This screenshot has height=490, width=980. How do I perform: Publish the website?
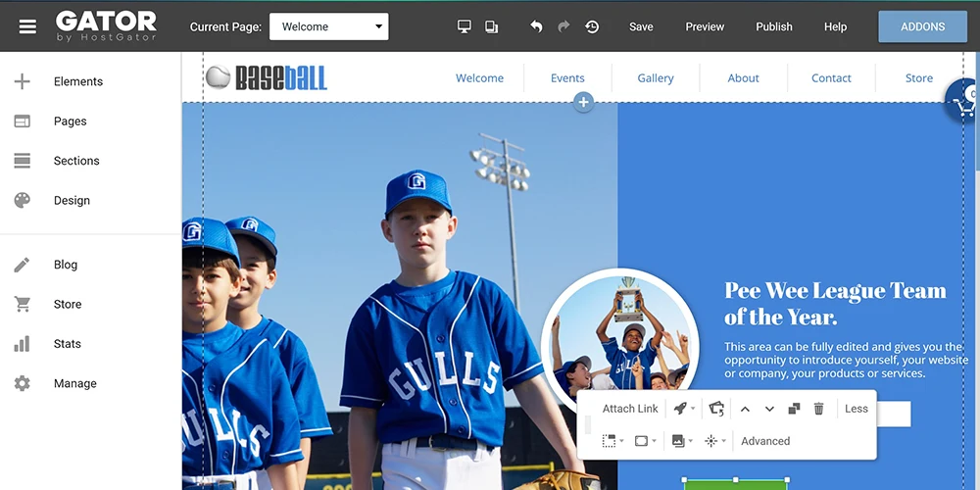pos(774,26)
